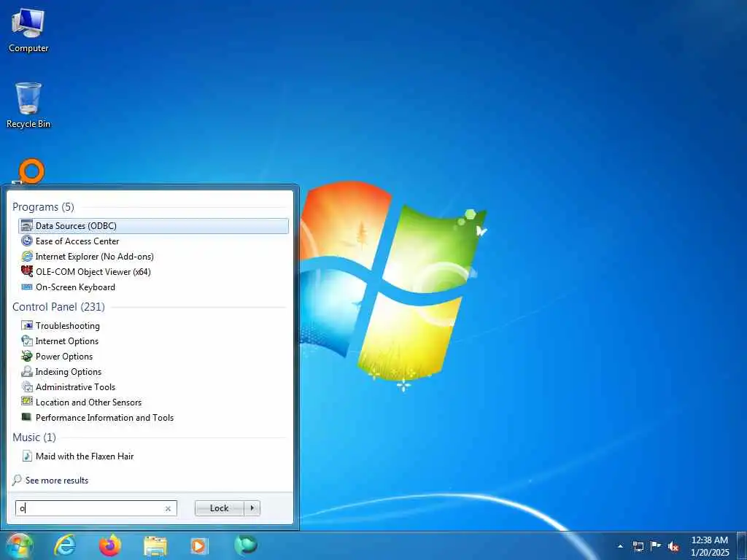
Task: Open Action Center flag icon
Action: pyautogui.click(x=656, y=545)
